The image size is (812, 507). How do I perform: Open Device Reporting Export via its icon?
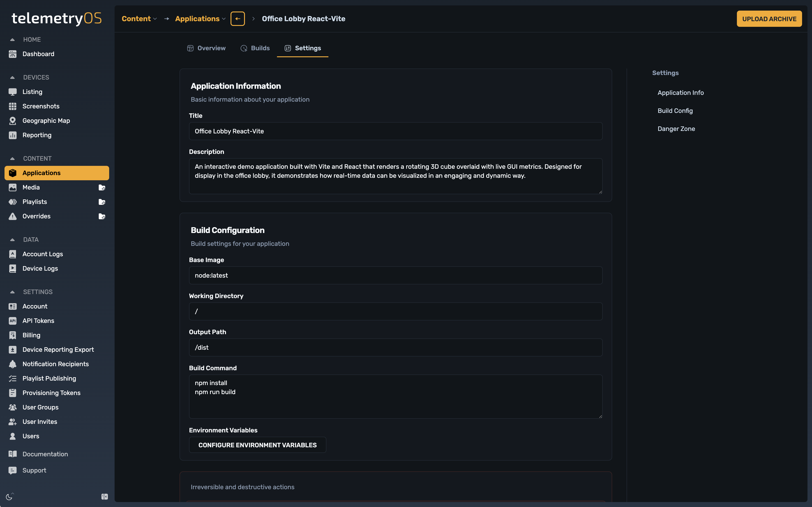pos(13,349)
